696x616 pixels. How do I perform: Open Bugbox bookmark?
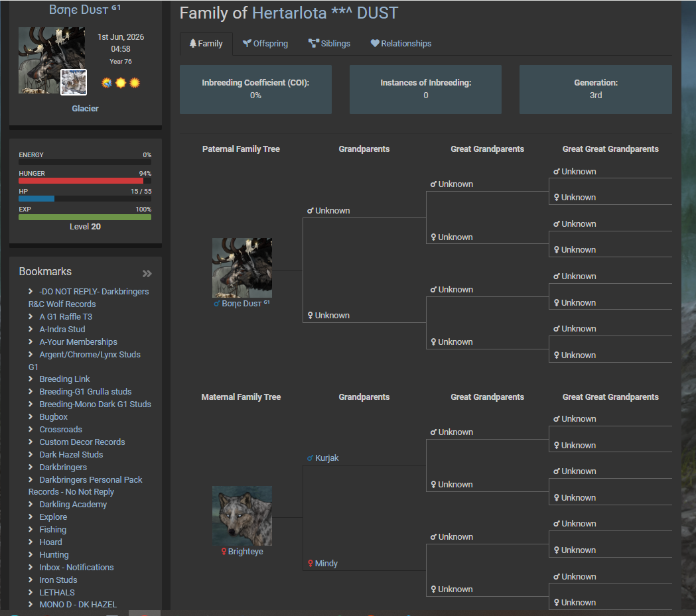53,417
